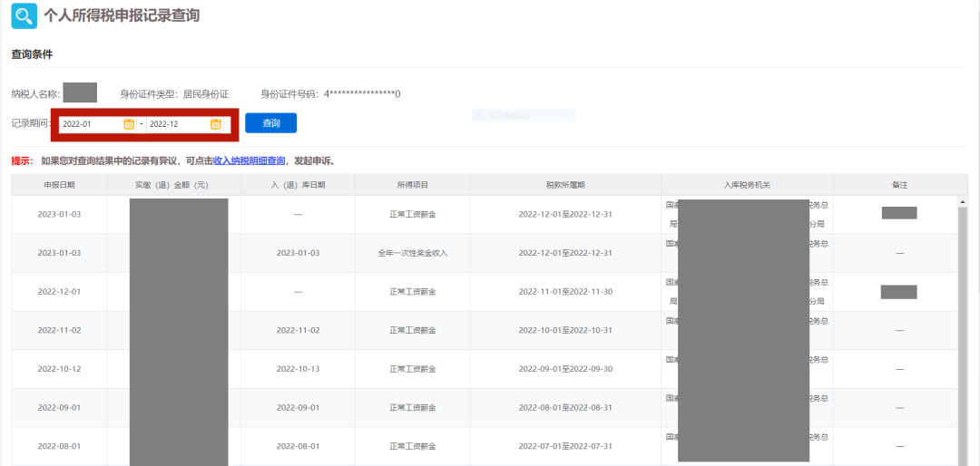Select the declaration date 2022-12-01 cell
Image resolution: width=980 pixels, height=466 pixels.
click(59, 292)
